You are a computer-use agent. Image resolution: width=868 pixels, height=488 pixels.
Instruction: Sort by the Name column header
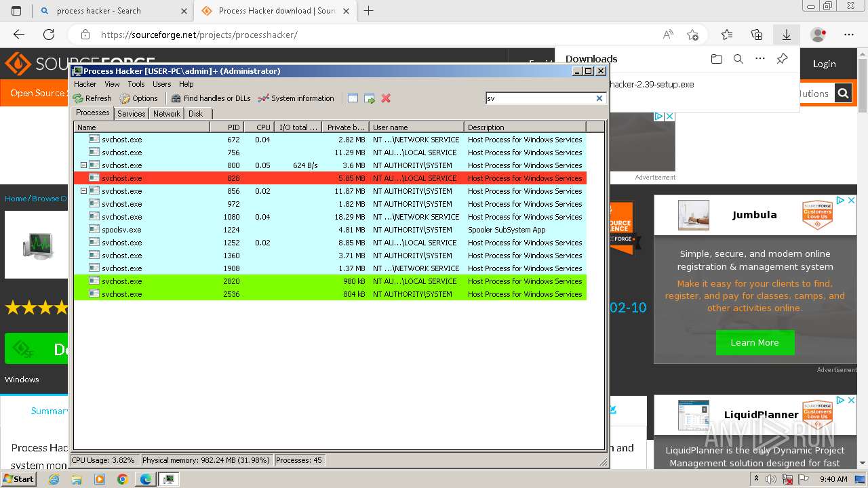(x=142, y=127)
